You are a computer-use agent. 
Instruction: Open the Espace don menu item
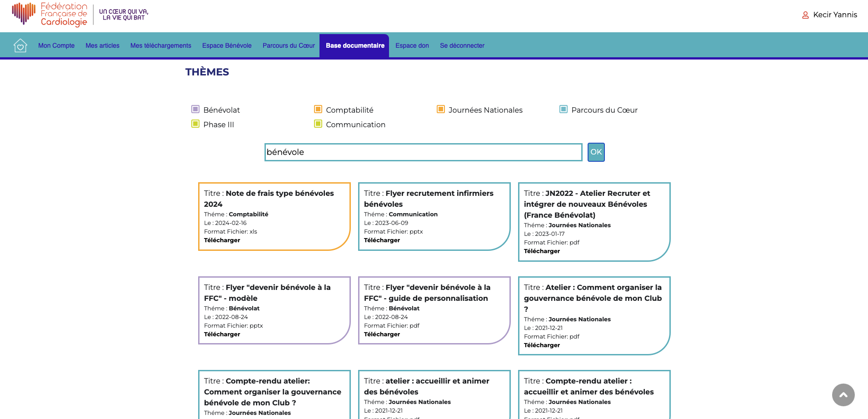coord(412,45)
